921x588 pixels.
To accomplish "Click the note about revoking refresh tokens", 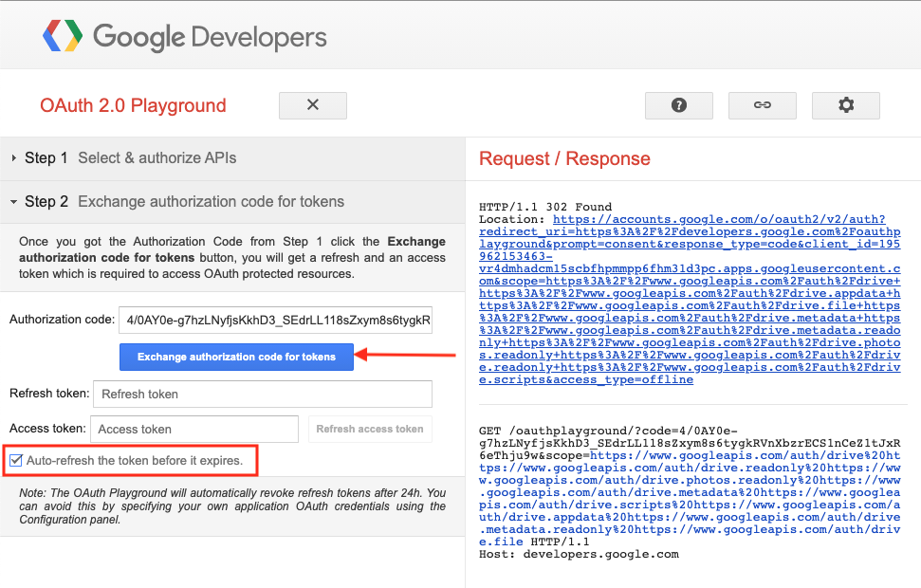I will point(232,505).
